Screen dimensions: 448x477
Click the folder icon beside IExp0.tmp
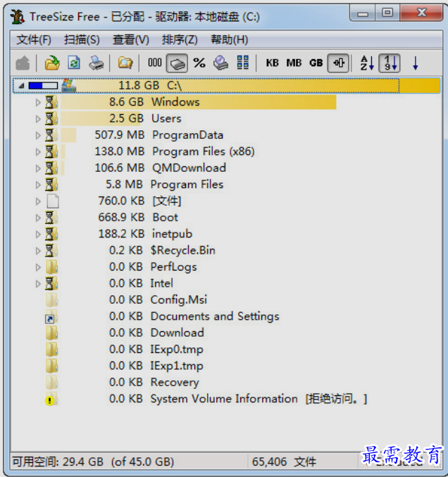51,349
